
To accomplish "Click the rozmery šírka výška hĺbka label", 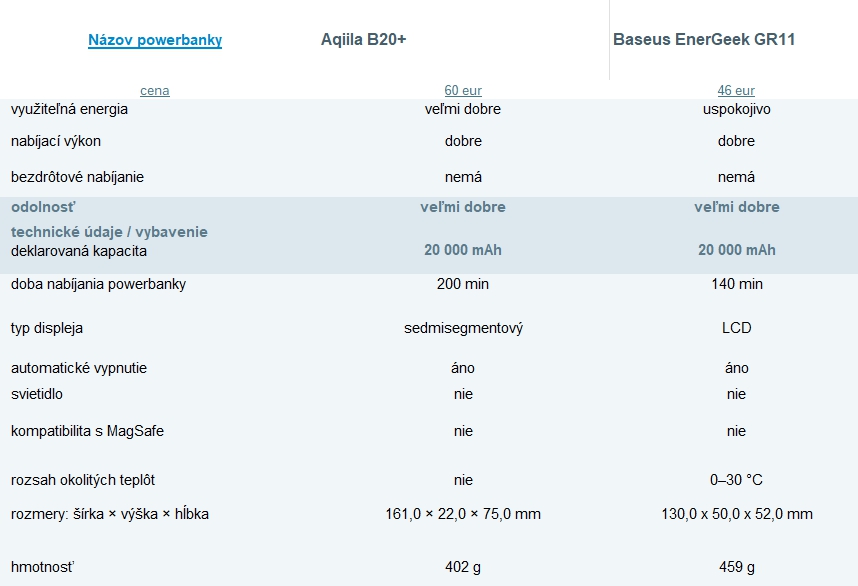I will (110, 514).
